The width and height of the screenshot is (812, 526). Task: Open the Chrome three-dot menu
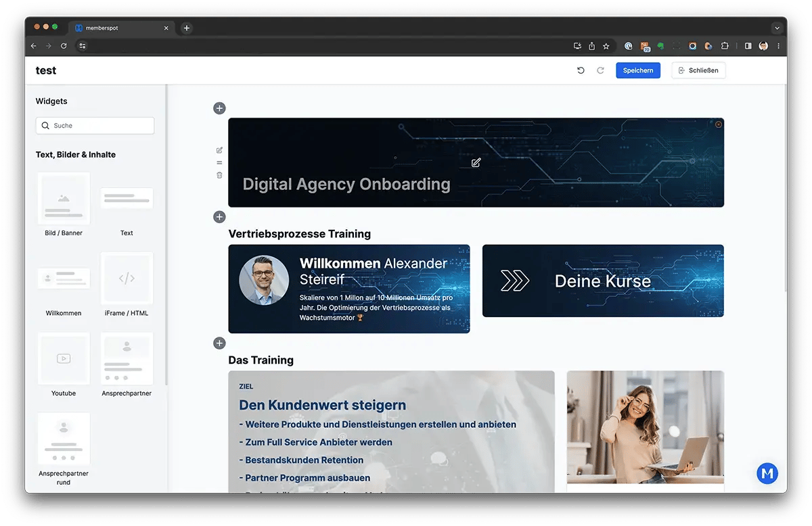coord(778,46)
